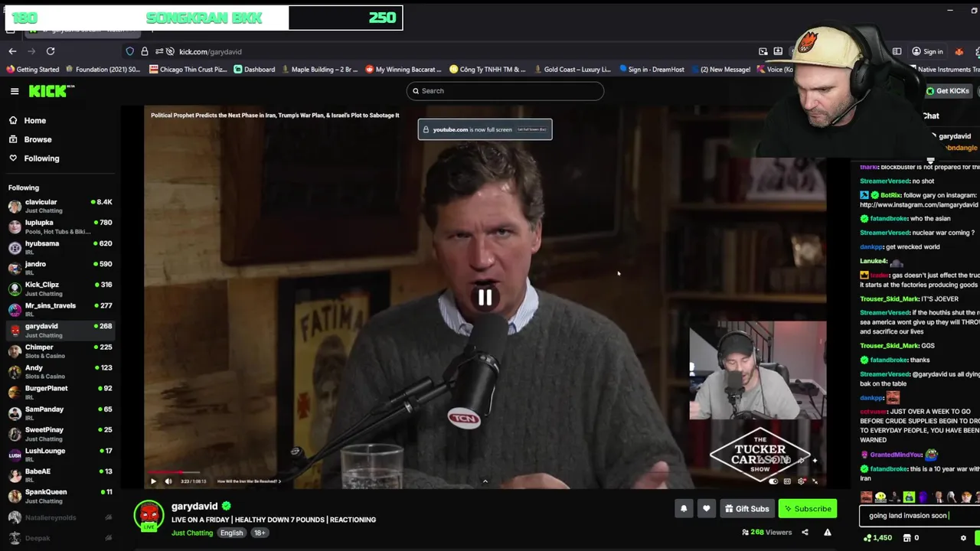Click the padlock icon in the address bar
980x551 pixels.
[x=144, y=51]
